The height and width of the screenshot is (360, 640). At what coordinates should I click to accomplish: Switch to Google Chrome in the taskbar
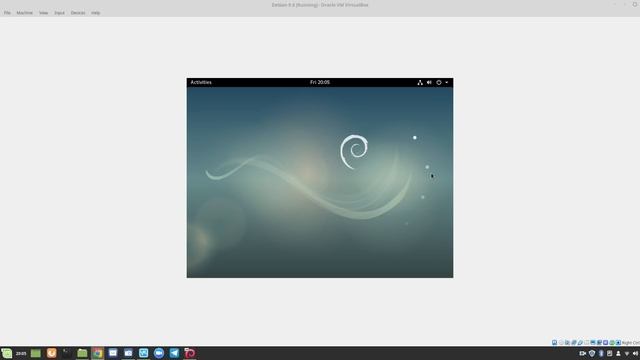[x=98, y=353]
